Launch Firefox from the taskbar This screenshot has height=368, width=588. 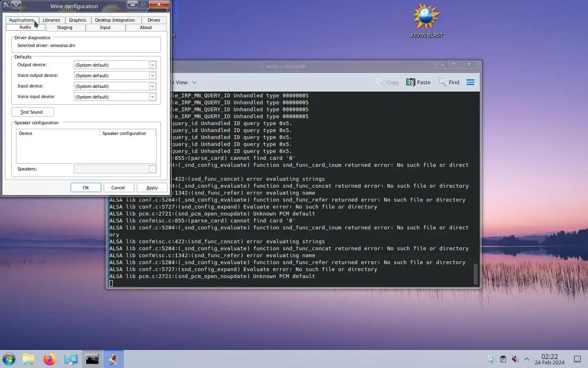(50, 359)
